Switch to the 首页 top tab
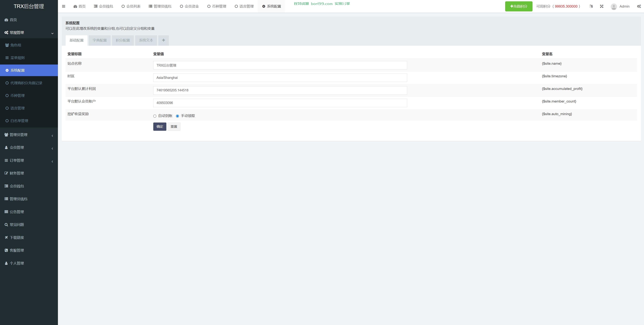The height and width of the screenshot is (325, 644). click(80, 6)
